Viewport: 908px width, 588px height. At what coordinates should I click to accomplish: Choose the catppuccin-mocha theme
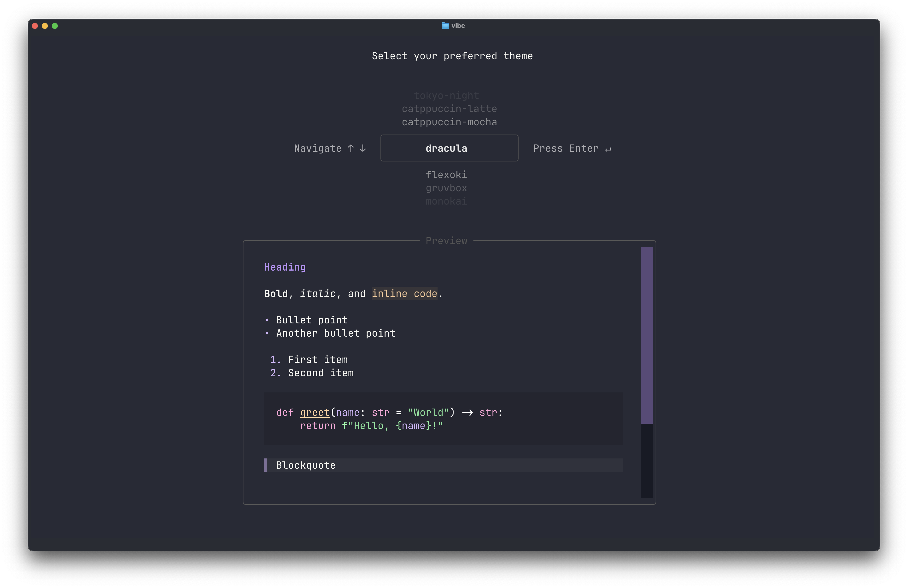pyautogui.click(x=449, y=122)
